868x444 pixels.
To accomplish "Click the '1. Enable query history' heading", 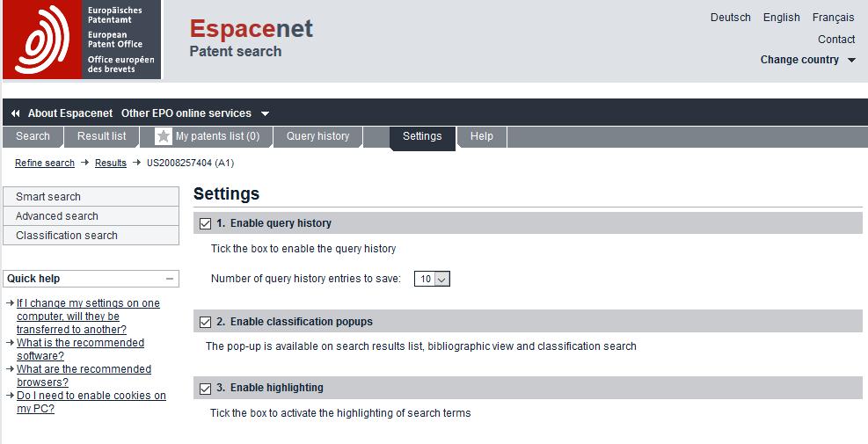I will pyautogui.click(x=274, y=223).
